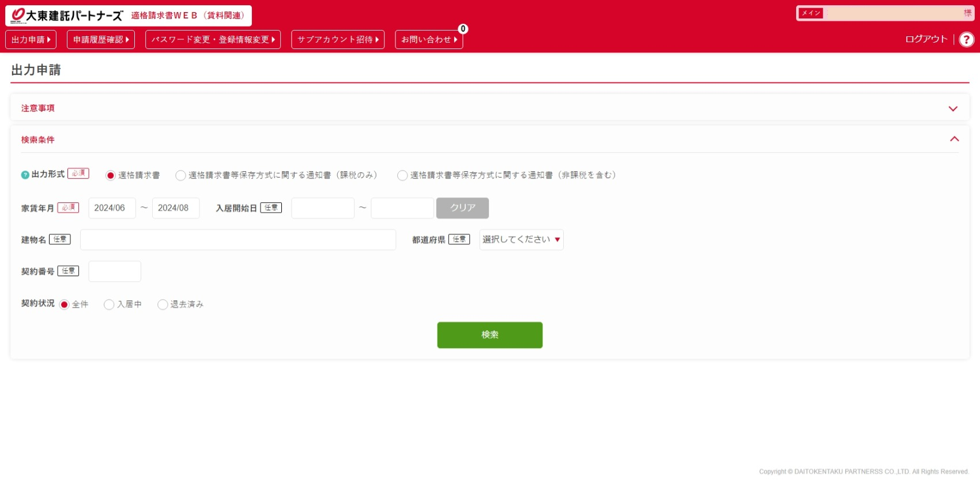The height and width of the screenshot is (487, 980).
Task: Click the Daito Kentaku Partners logo
Action: click(x=67, y=16)
